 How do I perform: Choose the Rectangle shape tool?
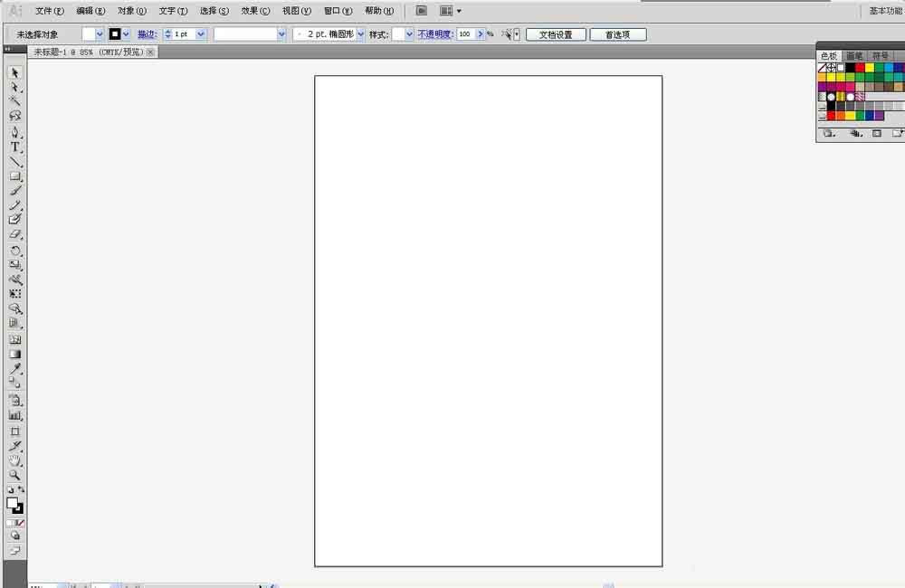pyautogui.click(x=15, y=176)
